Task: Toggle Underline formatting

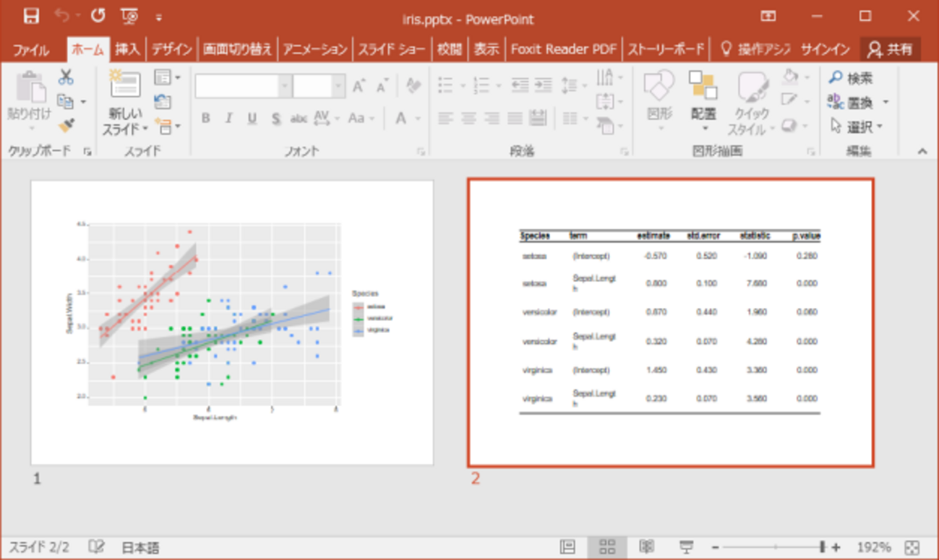Action: pos(252,119)
